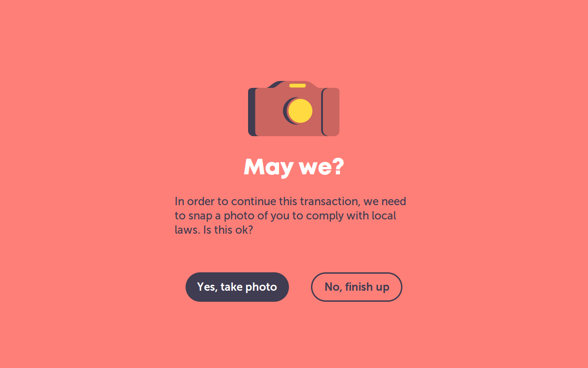Click the camera illustration
The image size is (588, 368).
(x=294, y=109)
